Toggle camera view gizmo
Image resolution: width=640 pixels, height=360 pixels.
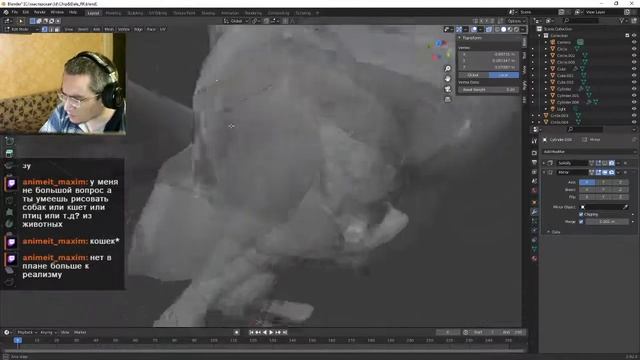(x=448, y=89)
